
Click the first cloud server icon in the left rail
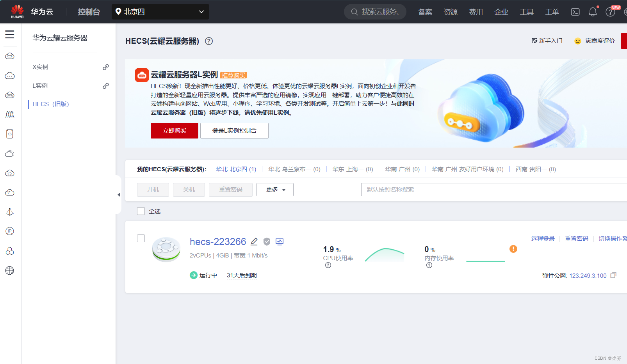tap(10, 56)
